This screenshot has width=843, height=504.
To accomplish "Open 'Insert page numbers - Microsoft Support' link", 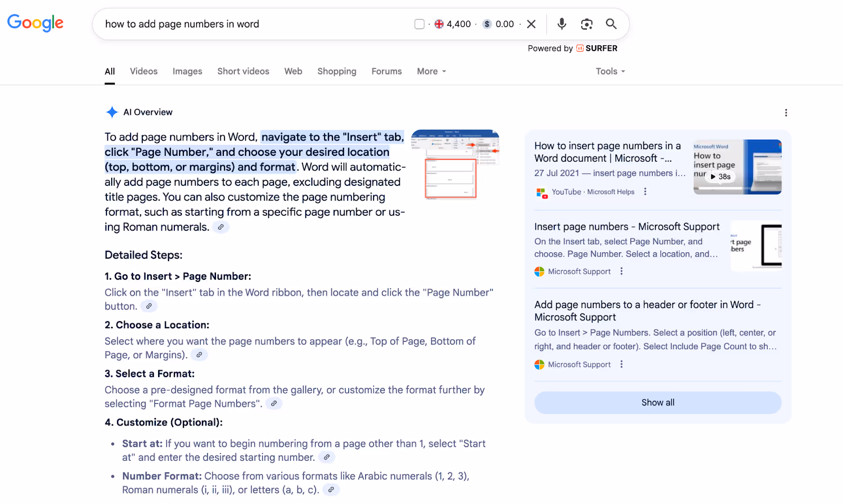I will (627, 226).
